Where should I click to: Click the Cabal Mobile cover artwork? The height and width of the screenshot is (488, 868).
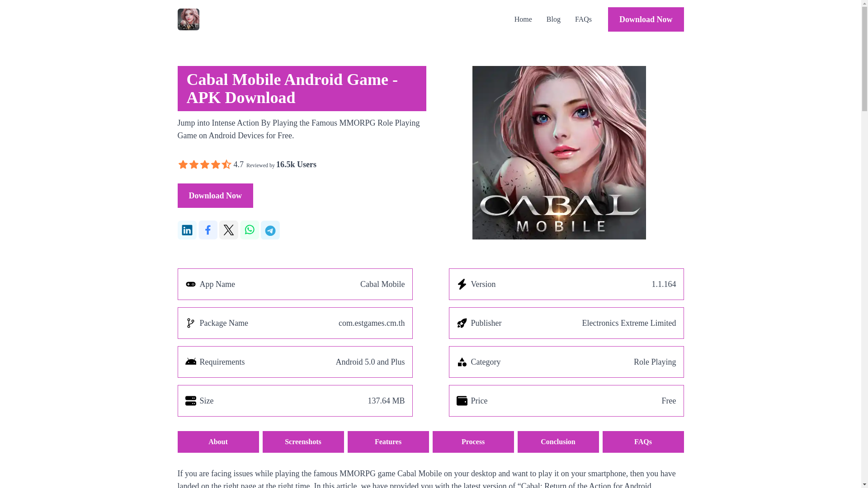pos(559,153)
